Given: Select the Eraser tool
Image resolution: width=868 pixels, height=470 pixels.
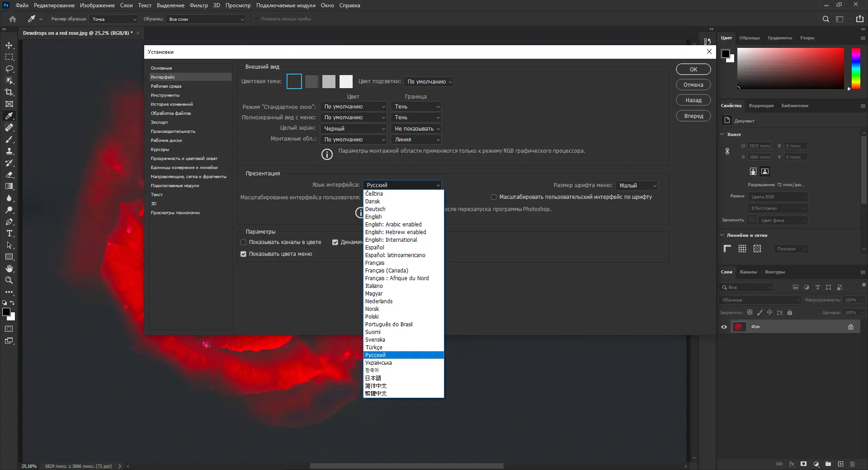Looking at the screenshot, I should tap(9, 174).
